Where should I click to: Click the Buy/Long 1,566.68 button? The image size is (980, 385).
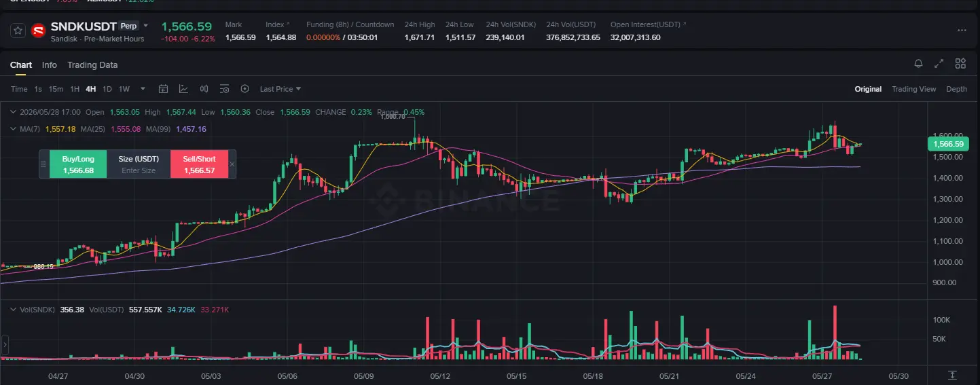click(78, 164)
